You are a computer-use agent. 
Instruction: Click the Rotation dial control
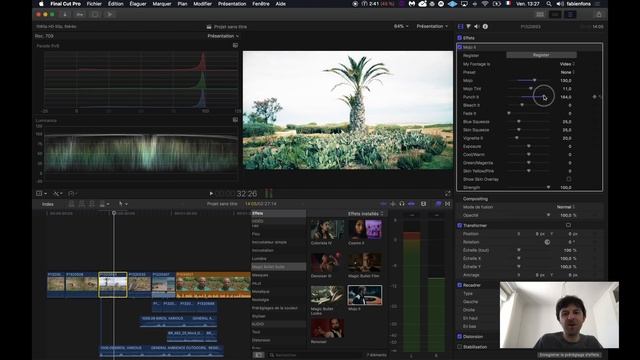(547, 242)
